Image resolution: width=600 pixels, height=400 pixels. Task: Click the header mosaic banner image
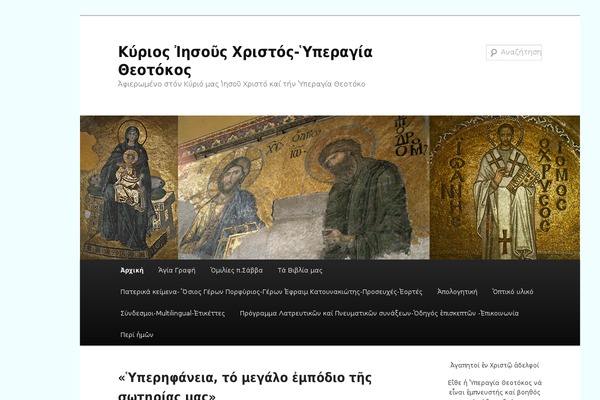[x=330, y=188]
